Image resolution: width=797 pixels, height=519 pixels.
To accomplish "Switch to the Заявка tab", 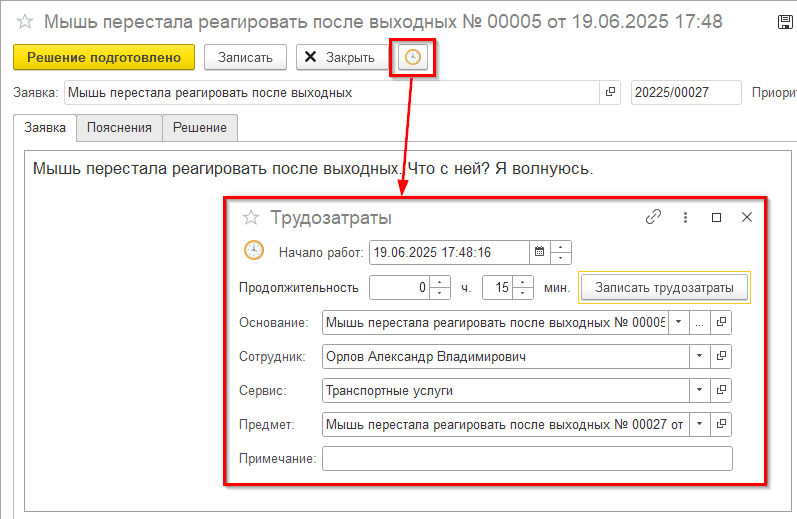I will pos(45,128).
